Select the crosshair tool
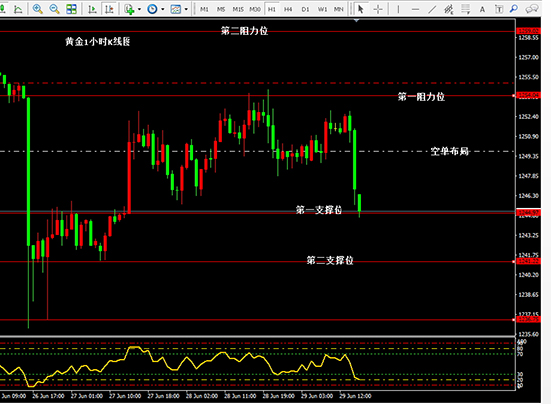 click(378, 9)
